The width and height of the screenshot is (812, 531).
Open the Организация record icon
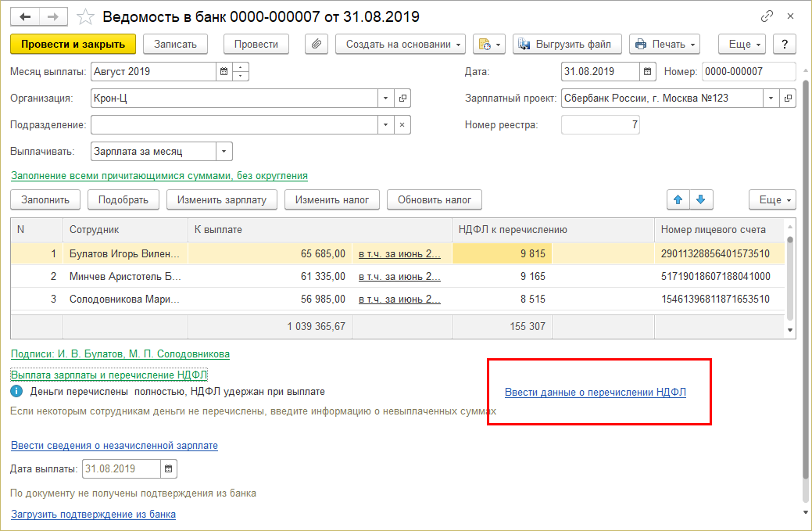[402, 99]
